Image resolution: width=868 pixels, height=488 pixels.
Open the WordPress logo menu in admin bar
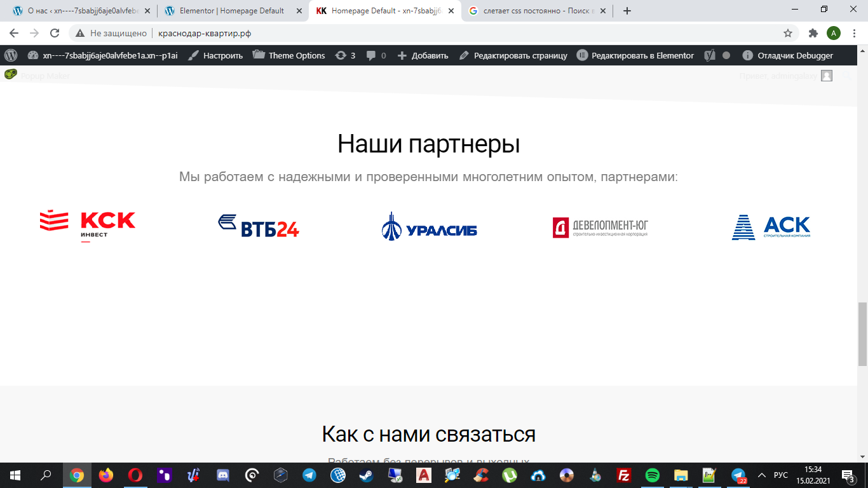pyautogui.click(x=11, y=55)
